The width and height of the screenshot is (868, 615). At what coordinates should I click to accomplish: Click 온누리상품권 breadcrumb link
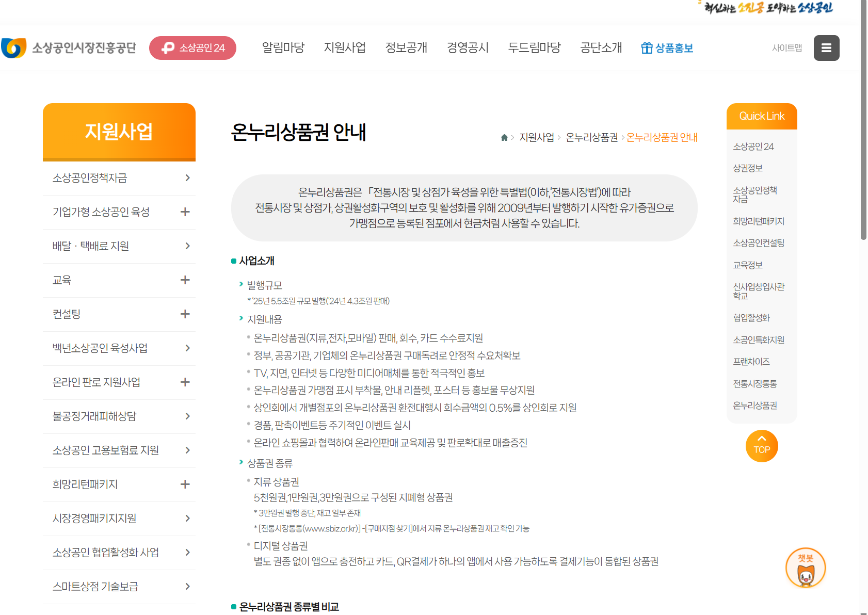tap(592, 137)
